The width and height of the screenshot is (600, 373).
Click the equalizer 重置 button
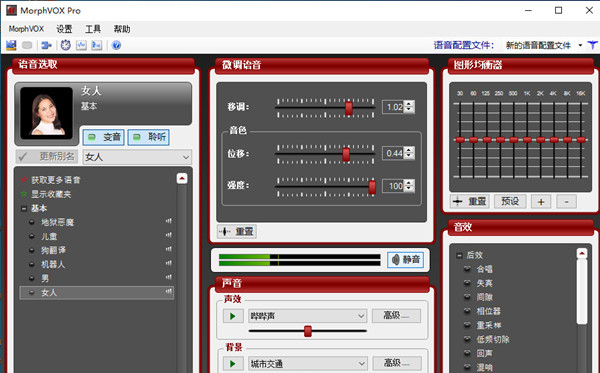click(x=470, y=201)
